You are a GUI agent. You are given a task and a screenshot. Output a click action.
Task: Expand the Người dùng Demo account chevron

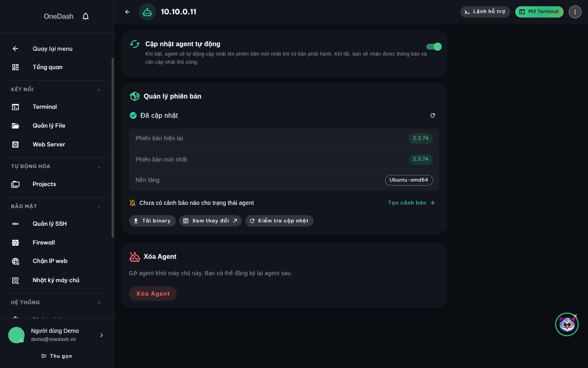point(102,335)
